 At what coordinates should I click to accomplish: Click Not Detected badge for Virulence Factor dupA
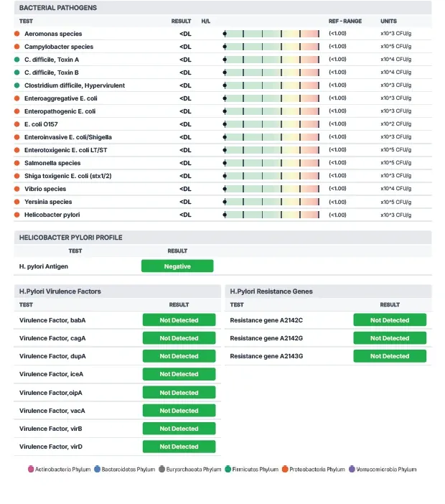tap(179, 356)
